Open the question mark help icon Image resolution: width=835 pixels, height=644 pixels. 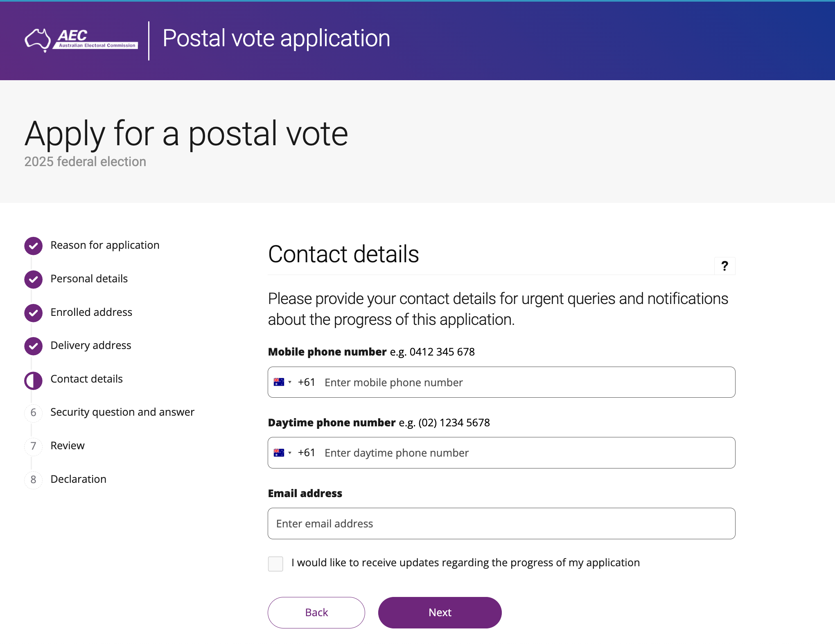pyautogui.click(x=724, y=266)
